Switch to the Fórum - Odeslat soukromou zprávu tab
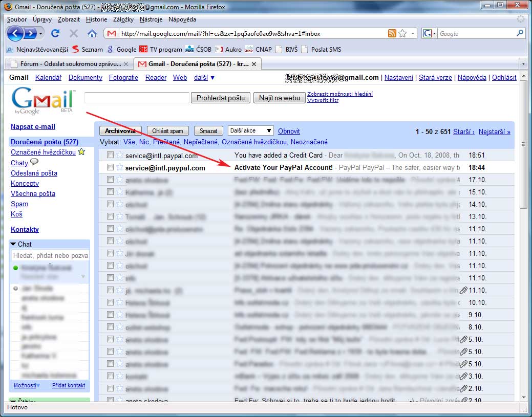The image size is (532, 417). (x=69, y=64)
